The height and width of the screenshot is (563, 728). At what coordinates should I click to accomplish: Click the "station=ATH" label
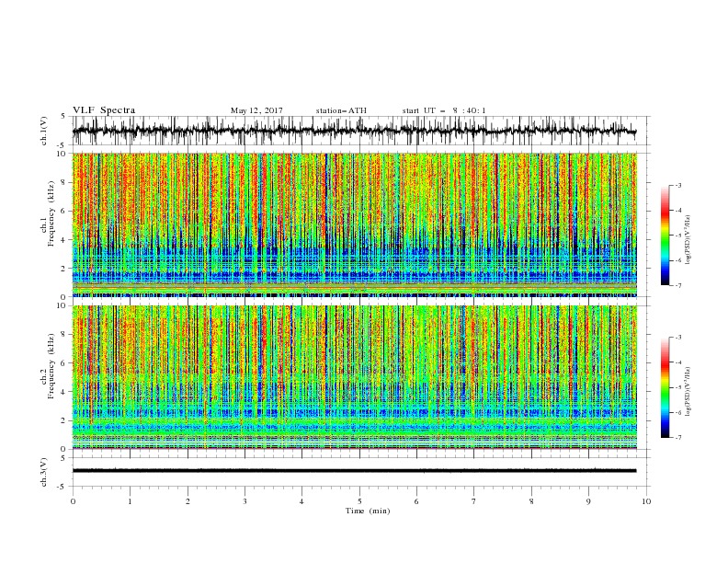click(341, 110)
